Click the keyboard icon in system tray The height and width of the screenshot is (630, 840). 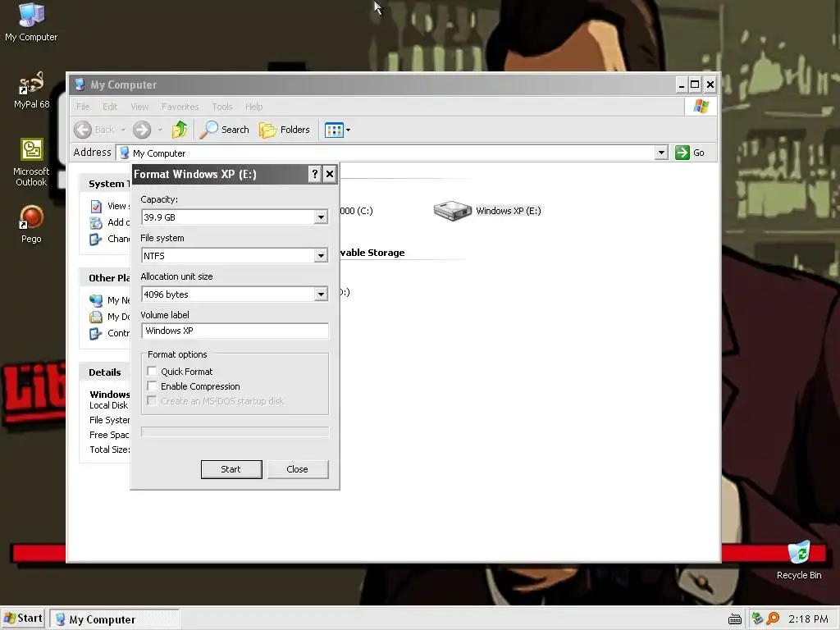pos(735,619)
